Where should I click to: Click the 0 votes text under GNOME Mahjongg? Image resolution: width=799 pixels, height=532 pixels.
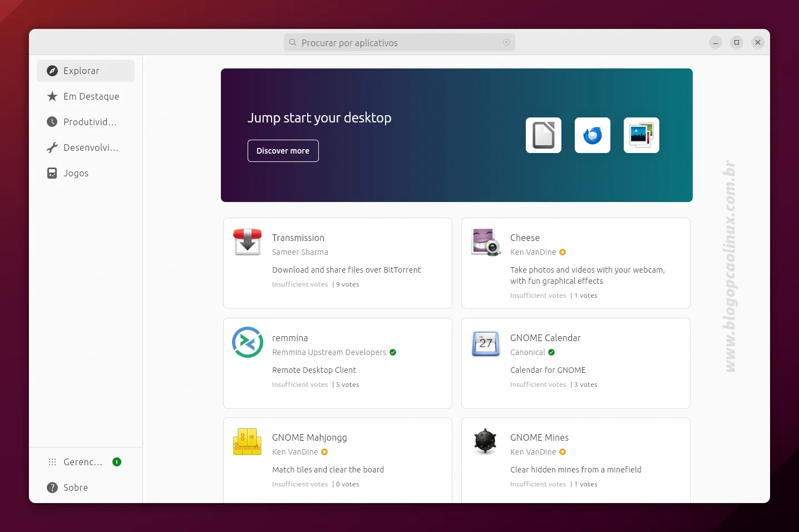(348, 484)
